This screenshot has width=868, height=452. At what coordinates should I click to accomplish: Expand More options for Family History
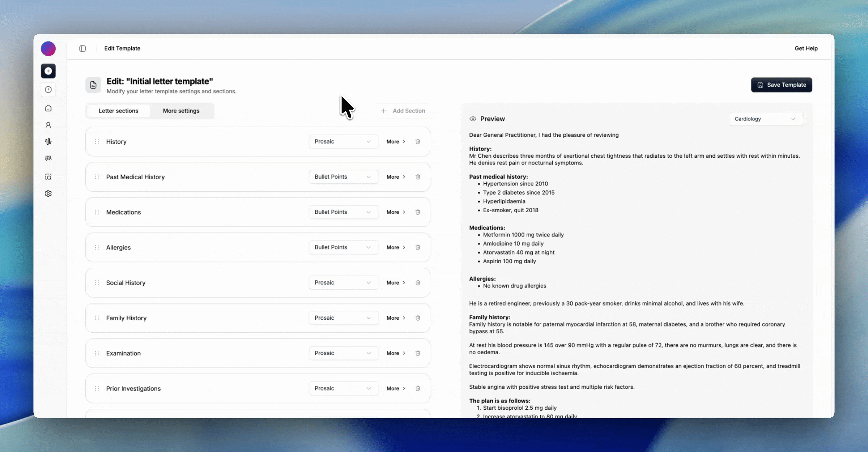(x=396, y=318)
